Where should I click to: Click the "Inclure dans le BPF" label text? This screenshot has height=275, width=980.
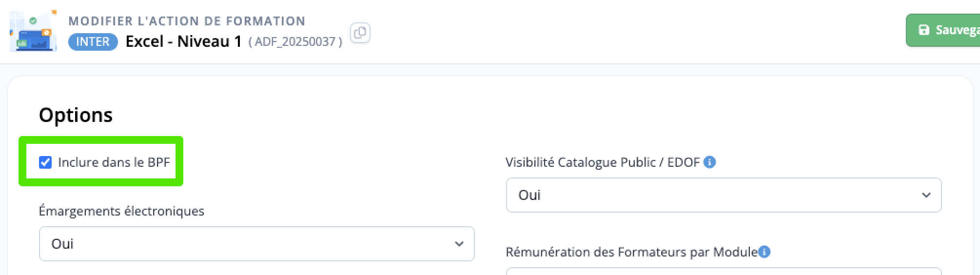coord(114,162)
